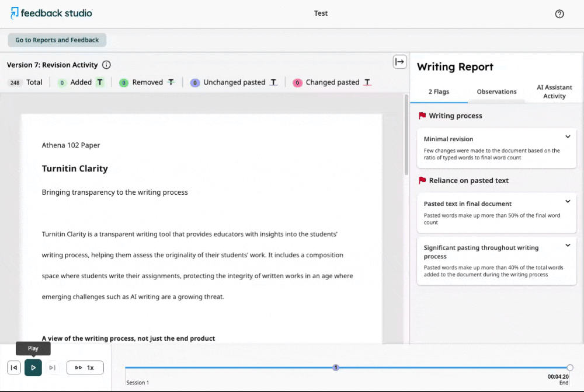Click the Added text T icon
The image size is (584, 392).
pyautogui.click(x=100, y=82)
